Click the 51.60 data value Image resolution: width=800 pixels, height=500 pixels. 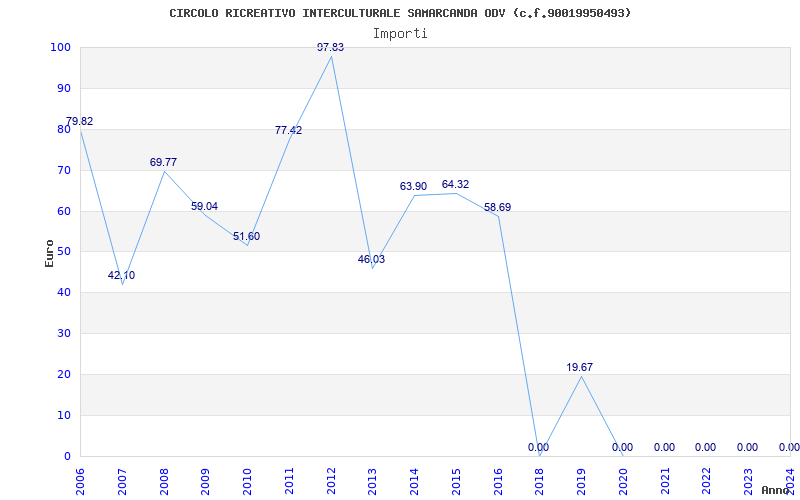click(246, 236)
